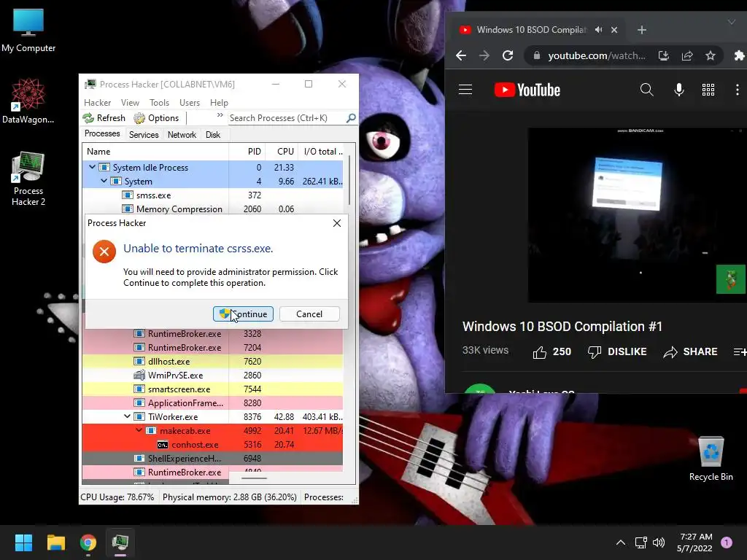Open a new browser tab
Screen dimensions: 747x560
click(642, 29)
